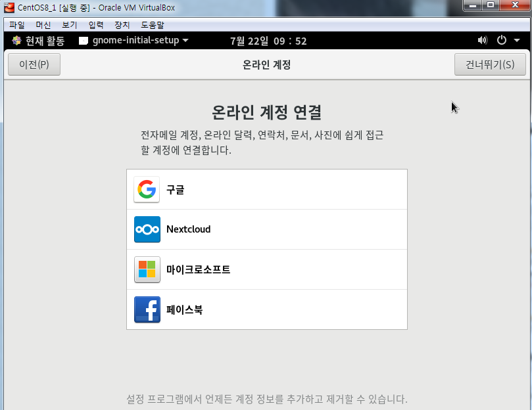The height and width of the screenshot is (410, 532).
Task: Open the 입력 menu
Action: [95, 25]
